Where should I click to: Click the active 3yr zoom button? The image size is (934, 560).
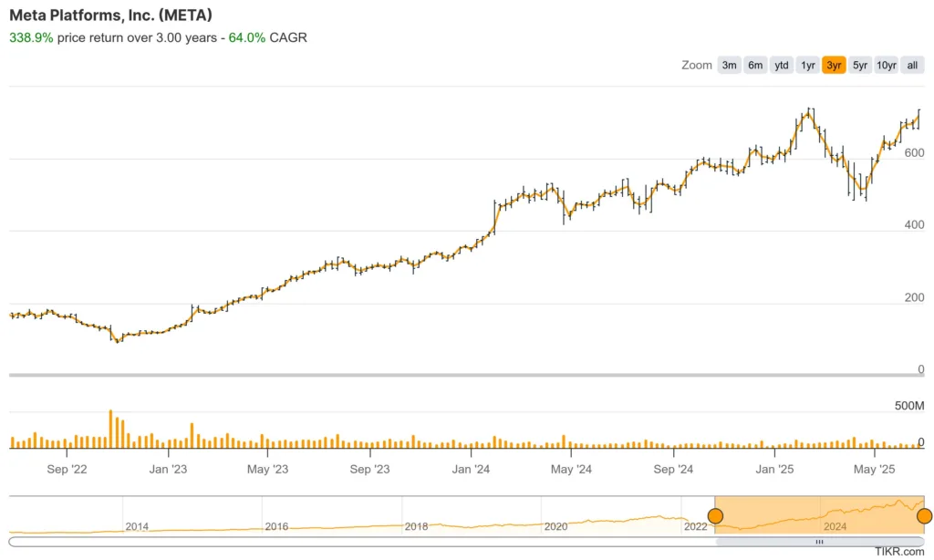pos(834,65)
